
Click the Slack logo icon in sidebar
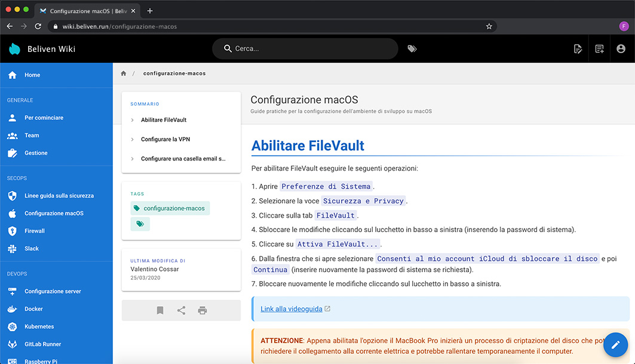(x=12, y=249)
